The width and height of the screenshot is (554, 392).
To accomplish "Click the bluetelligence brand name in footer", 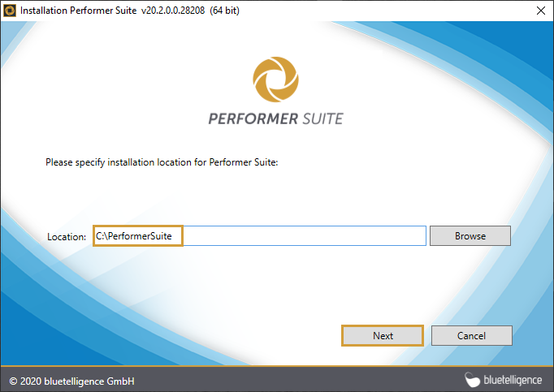I will coord(513,379).
